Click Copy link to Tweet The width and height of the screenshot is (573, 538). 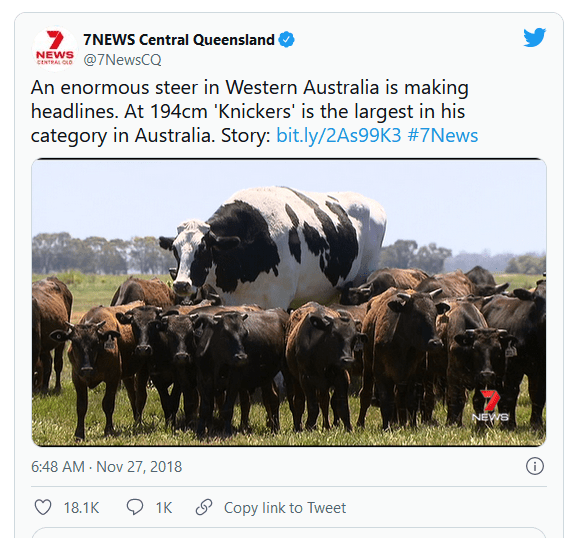pyautogui.click(x=285, y=508)
